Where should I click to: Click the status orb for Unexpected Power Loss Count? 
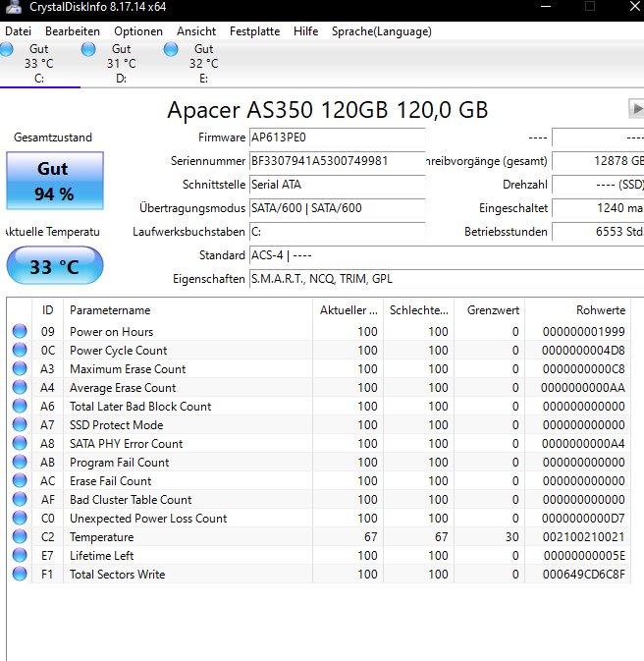[x=20, y=518]
